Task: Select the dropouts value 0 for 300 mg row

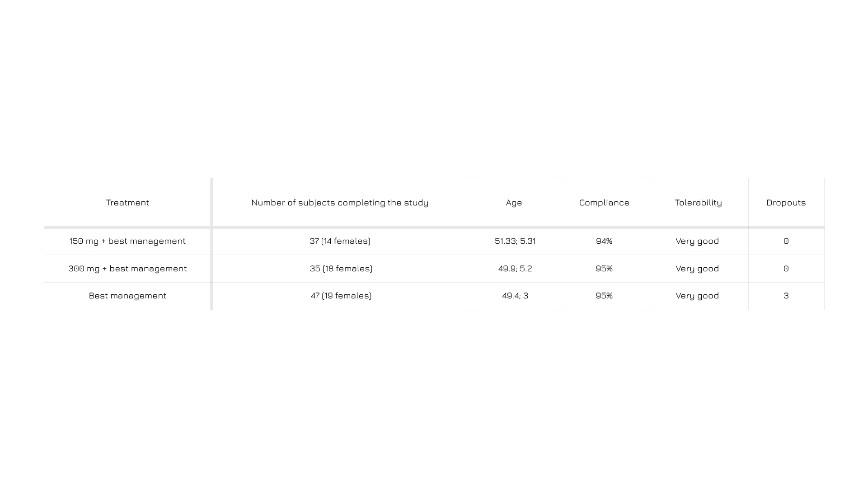Action: (786, 269)
